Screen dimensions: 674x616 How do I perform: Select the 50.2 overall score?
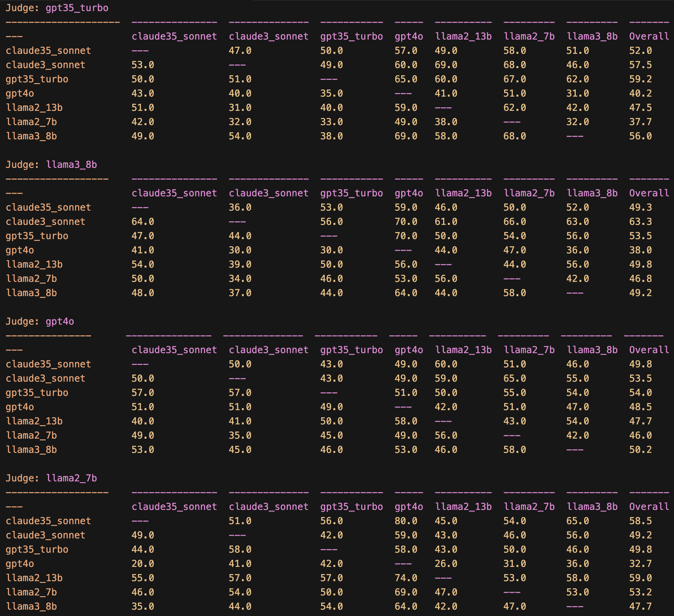pyautogui.click(x=640, y=450)
